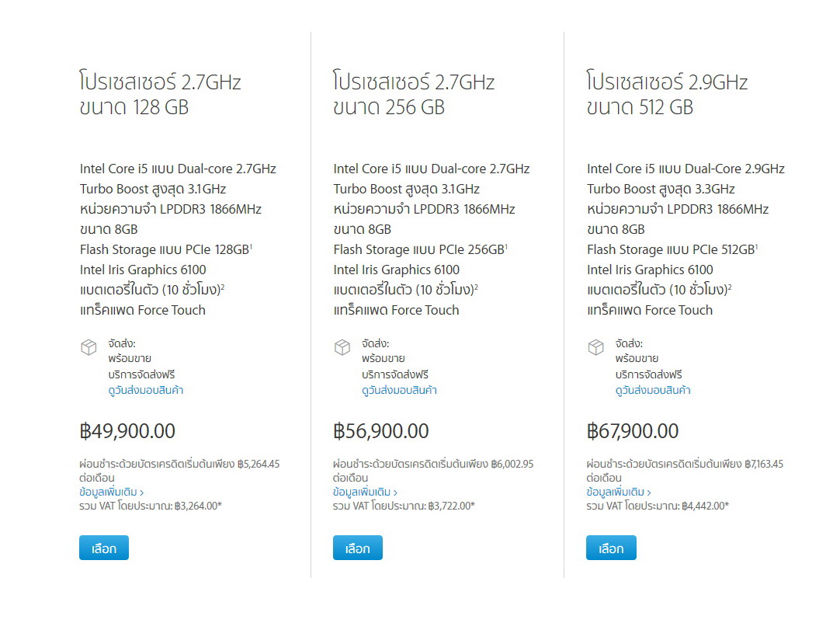Click the 2.7GHz 128 GB model heading

pyautogui.click(x=161, y=94)
